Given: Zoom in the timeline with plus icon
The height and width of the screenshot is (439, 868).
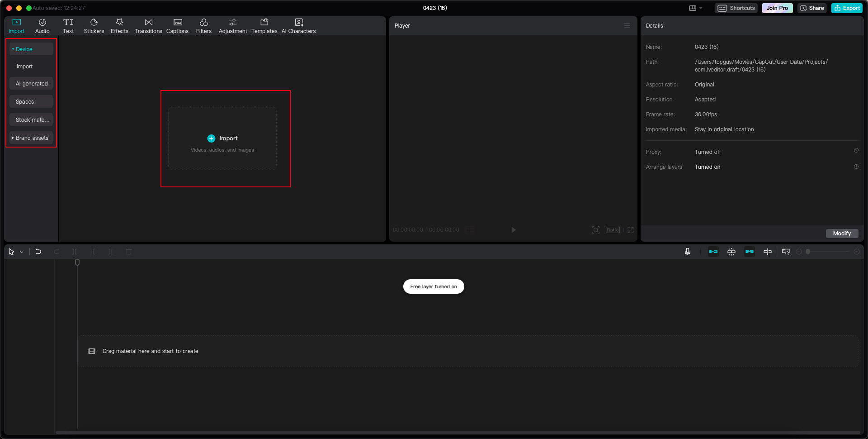Looking at the screenshot, I should 857,252.
